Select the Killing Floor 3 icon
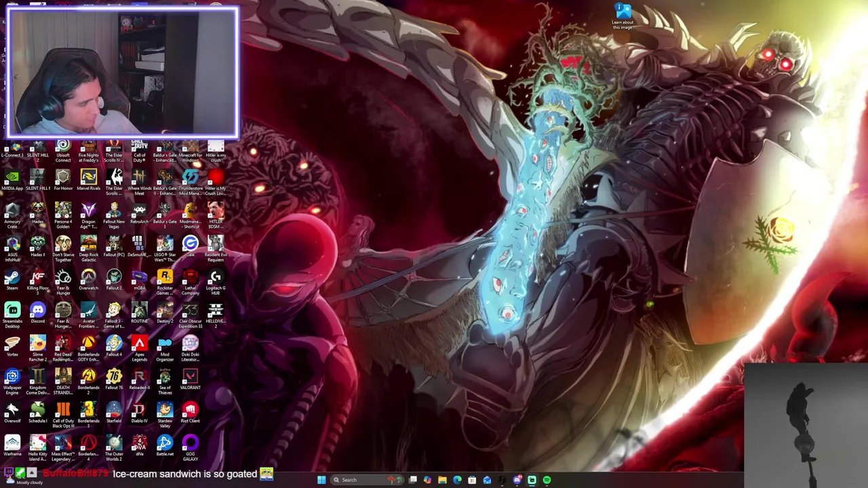The width and height of the screenshot is (868, 488). pos(37,282)
